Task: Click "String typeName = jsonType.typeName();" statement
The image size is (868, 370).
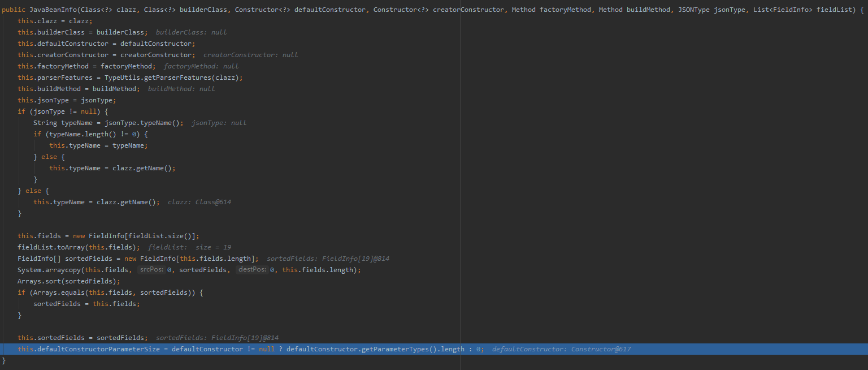Action: [x=108, y=123]
